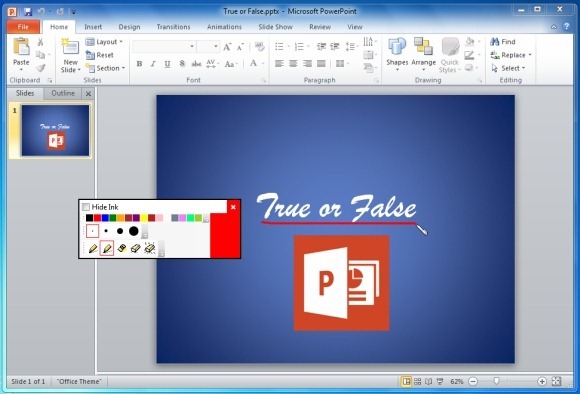The width and height of the screenshot is (580, 394).
Task: Click the zoom slider handle
Action: click(496, 381)
